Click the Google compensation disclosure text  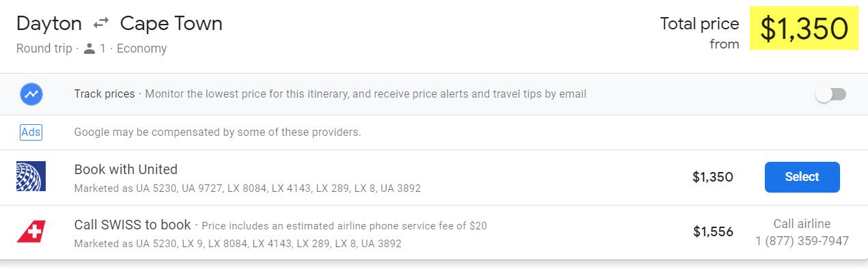pyautogui.click(x=217, y=132)
